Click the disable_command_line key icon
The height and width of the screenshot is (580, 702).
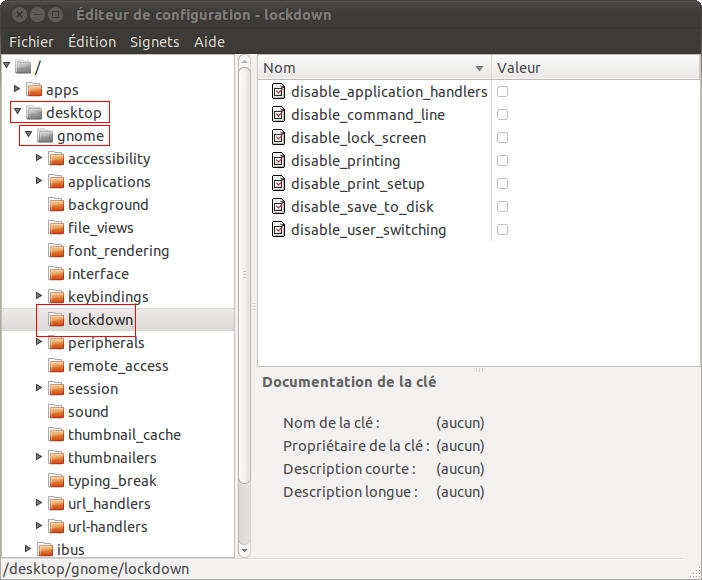(278, 114)
